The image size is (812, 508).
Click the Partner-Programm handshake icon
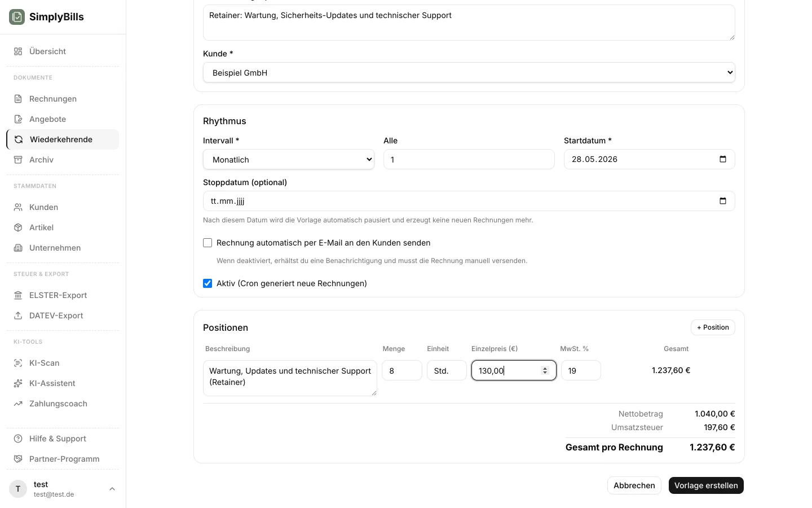tap(18, 459)
